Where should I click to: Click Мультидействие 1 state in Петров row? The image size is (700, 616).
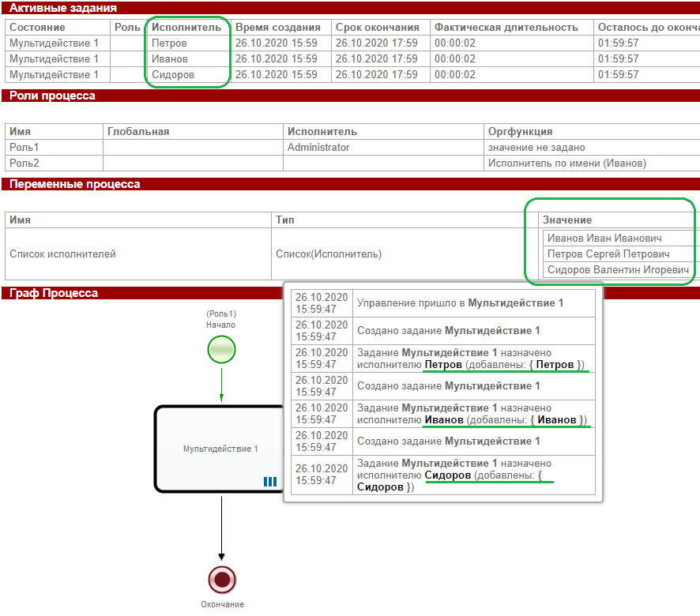pyautogui.click(x=54, y=43)
